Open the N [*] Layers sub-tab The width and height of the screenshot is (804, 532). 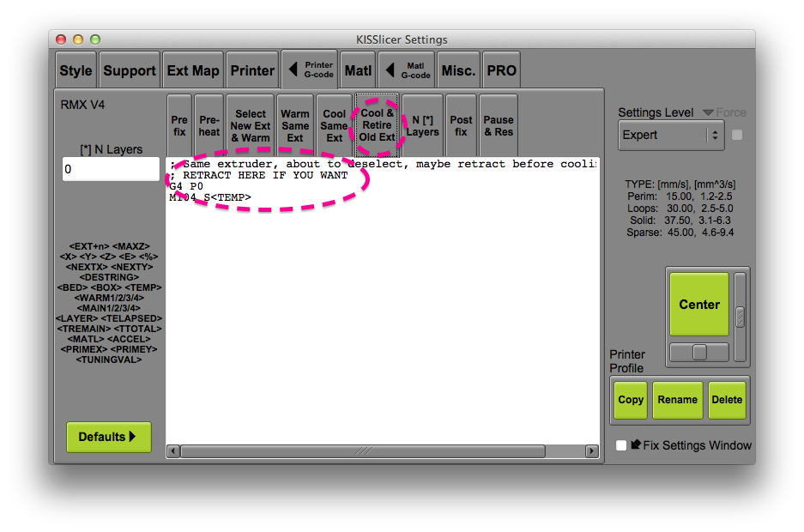[422, 125]
